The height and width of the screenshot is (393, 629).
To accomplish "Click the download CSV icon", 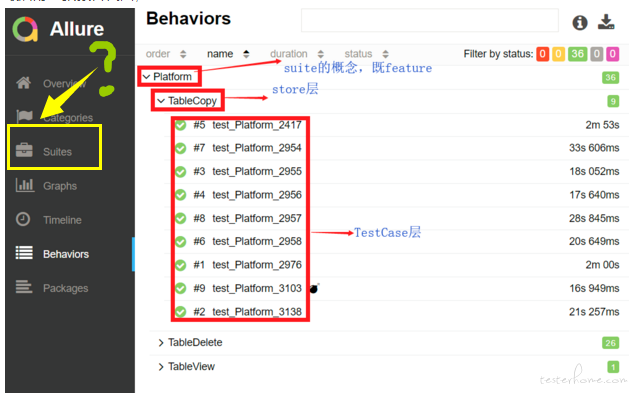I will tap(606, 22).
